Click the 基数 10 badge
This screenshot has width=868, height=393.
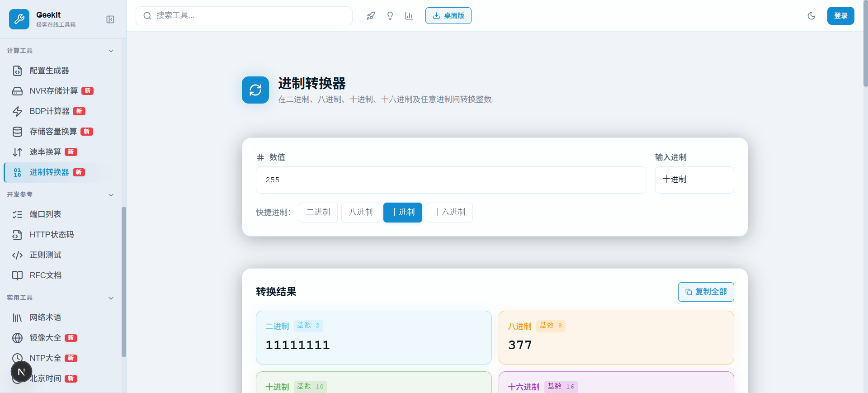click(310, 387)
